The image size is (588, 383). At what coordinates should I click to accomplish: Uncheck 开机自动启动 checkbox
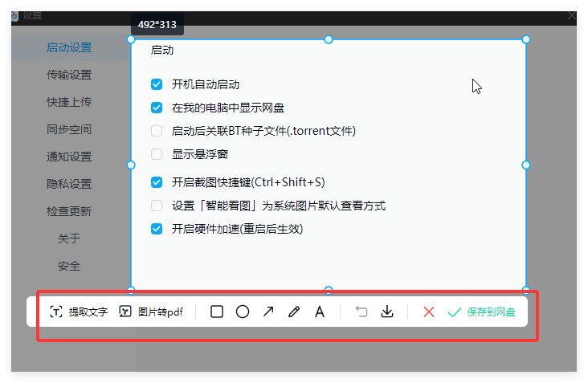[157, 84]
